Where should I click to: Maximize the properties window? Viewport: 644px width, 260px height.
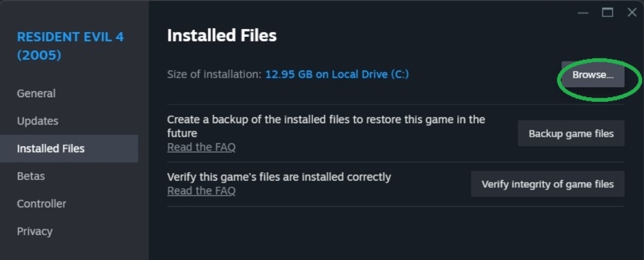[607, 12]
